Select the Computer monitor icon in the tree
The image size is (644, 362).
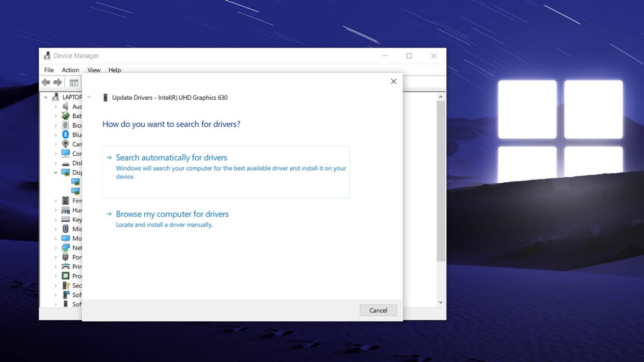(65, 153)
